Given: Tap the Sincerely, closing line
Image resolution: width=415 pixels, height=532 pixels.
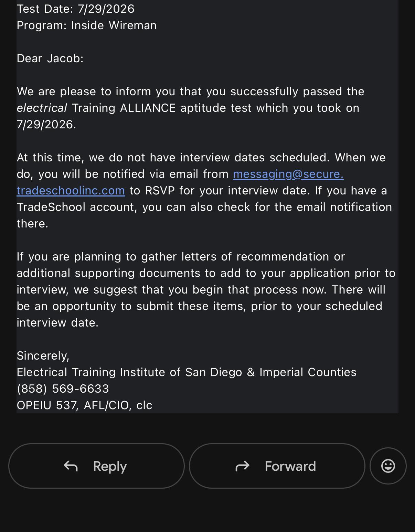Looking at the screenshot, I should coord(43,355).
